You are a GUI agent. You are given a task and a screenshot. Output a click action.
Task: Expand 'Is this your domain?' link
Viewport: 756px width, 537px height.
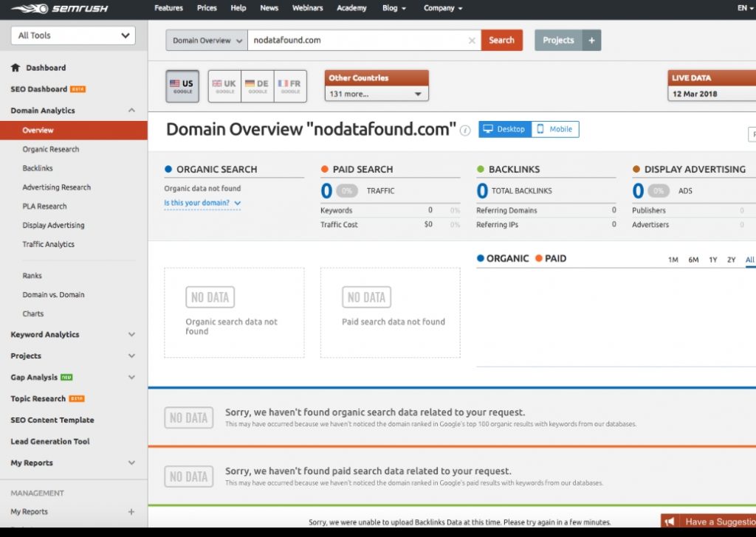click(202, 203)
